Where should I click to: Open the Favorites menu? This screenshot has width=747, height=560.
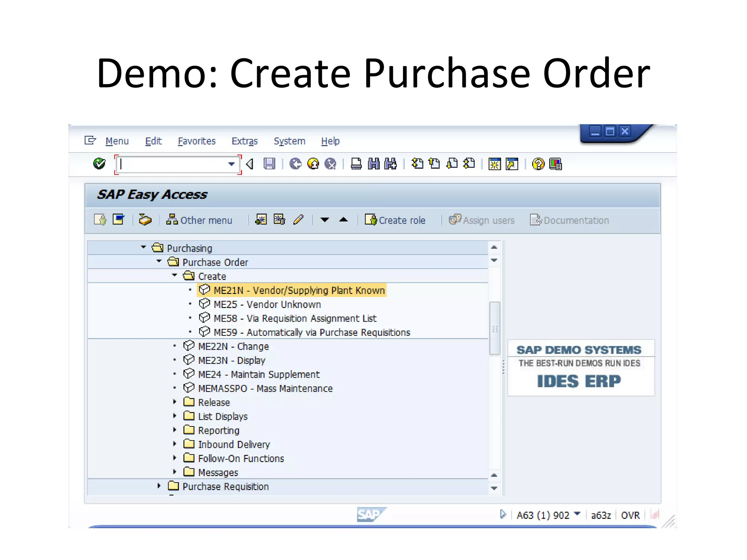pyautogui.click(x=197, y=141)
